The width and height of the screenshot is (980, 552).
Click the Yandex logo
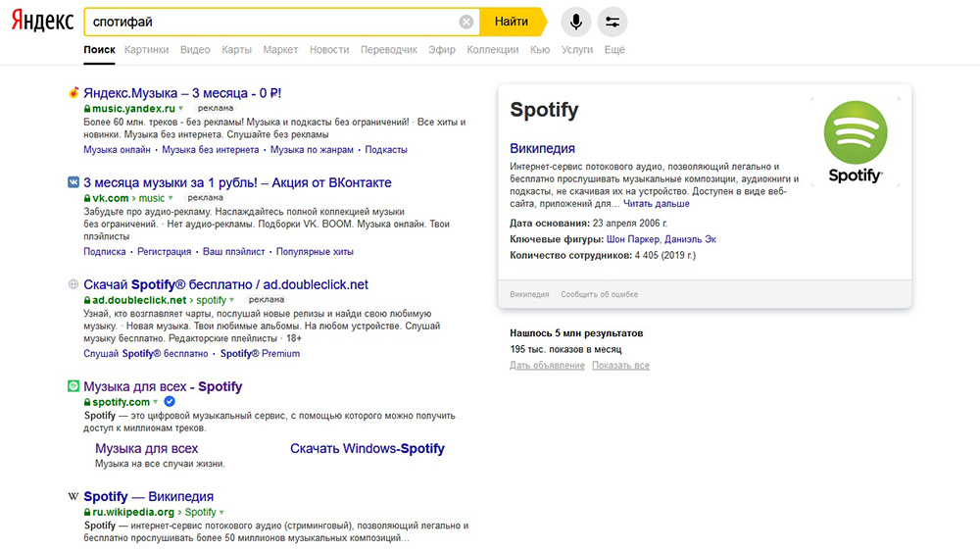click(42, 21)
